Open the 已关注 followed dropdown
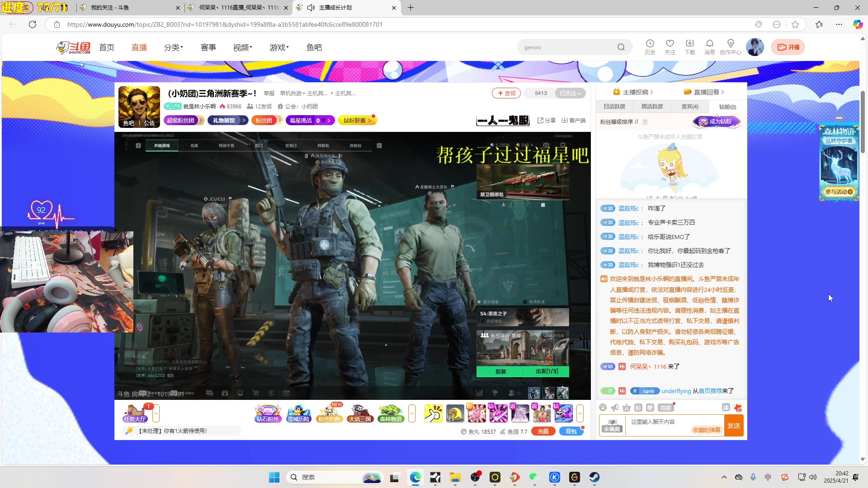Viewport: 868px width, 488px height. click(x=570, y=94)
